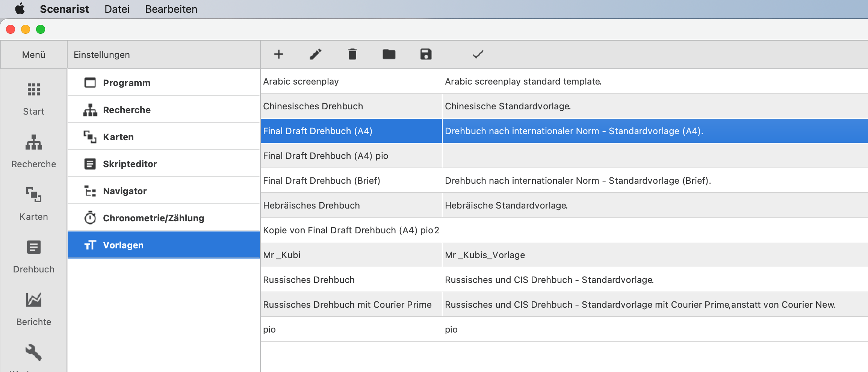Select Russisches Drehbuch template
Image resolution: width=868 pixels, height=372 pixels.
point(351,280)
